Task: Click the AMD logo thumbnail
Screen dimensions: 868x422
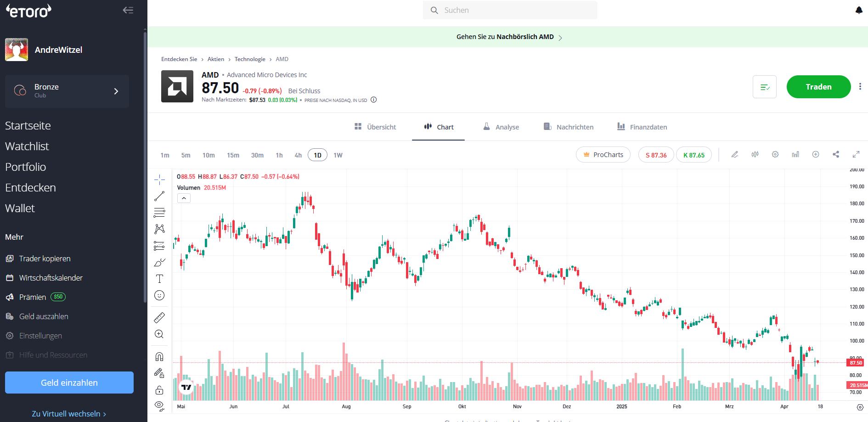Action: (x=177, y=86)
